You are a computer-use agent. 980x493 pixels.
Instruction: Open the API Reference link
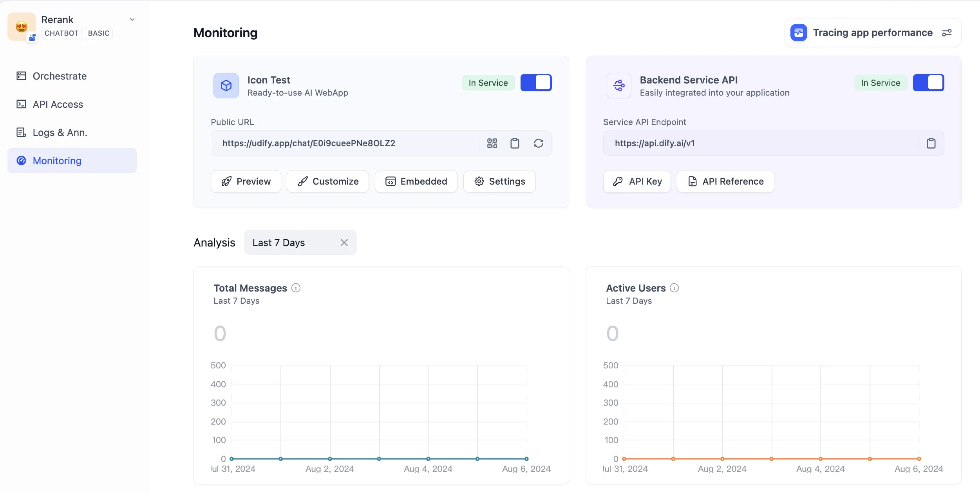click(725, 181)
